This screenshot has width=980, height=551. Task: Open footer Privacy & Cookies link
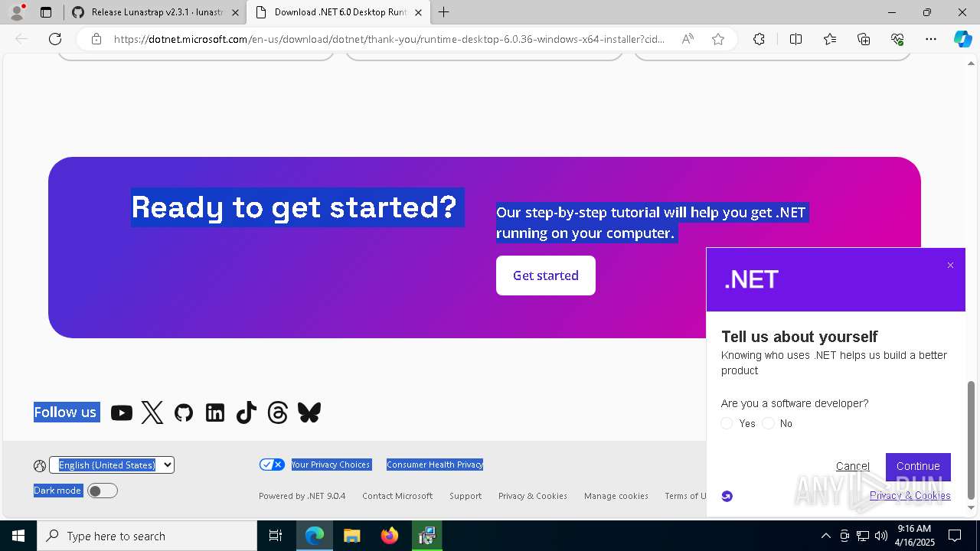(533, 496)
